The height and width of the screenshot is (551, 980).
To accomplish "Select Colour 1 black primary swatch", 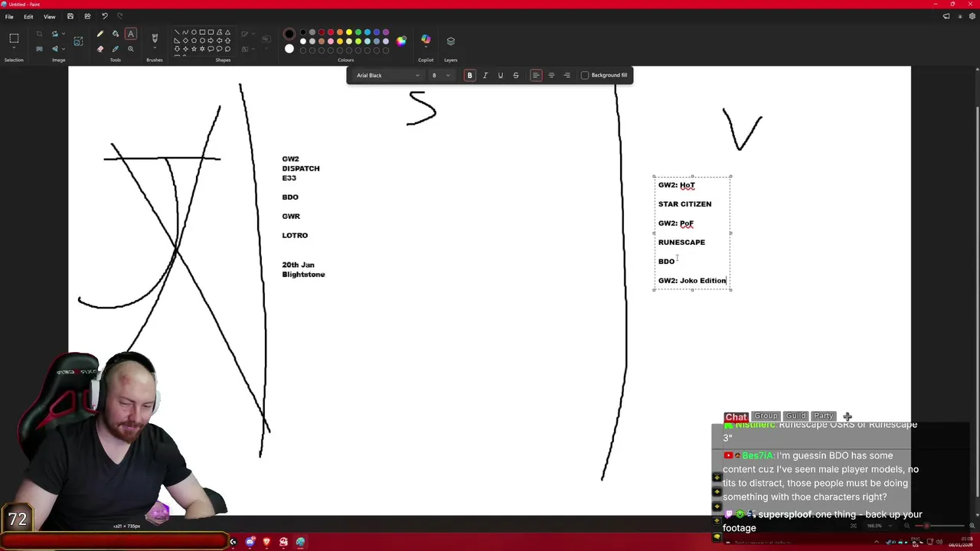I will point(289,34).
